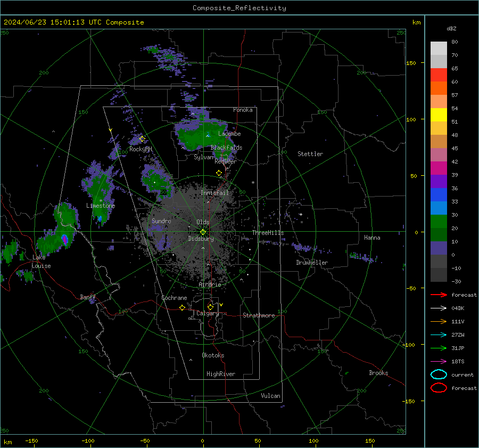
Task: Click the Lacombe city label
Action: [229, 134]
